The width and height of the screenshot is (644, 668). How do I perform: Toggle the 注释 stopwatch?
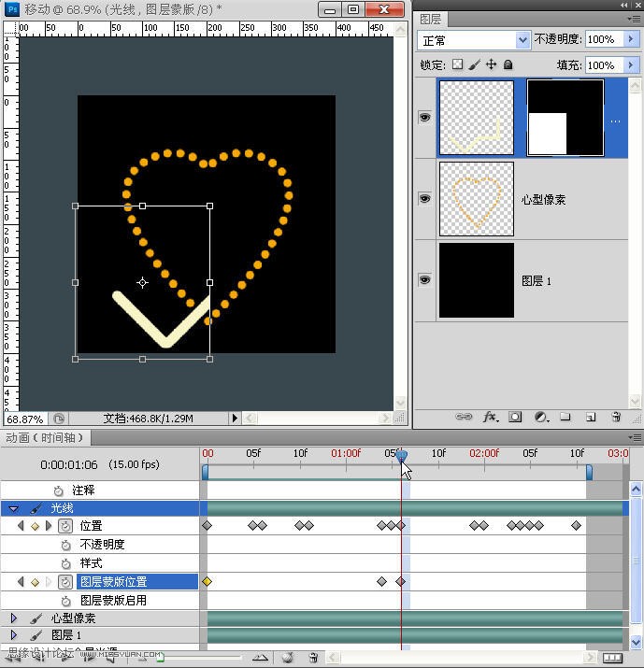coord(58,490)
